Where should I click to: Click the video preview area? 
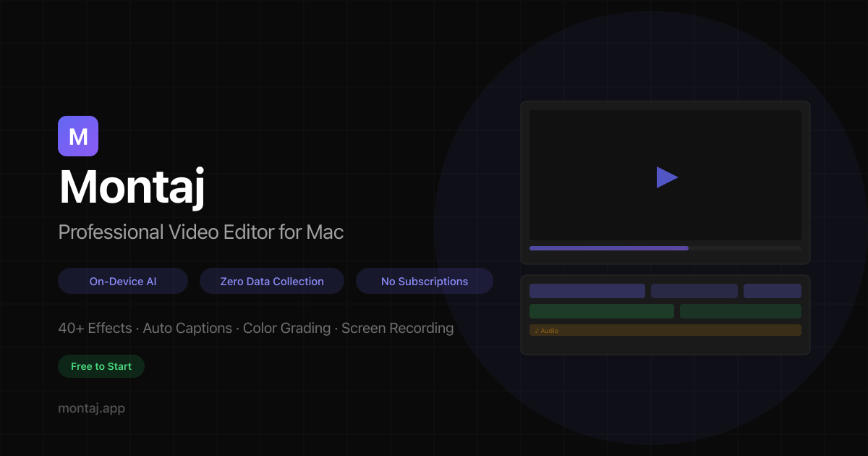coord(665,175)
